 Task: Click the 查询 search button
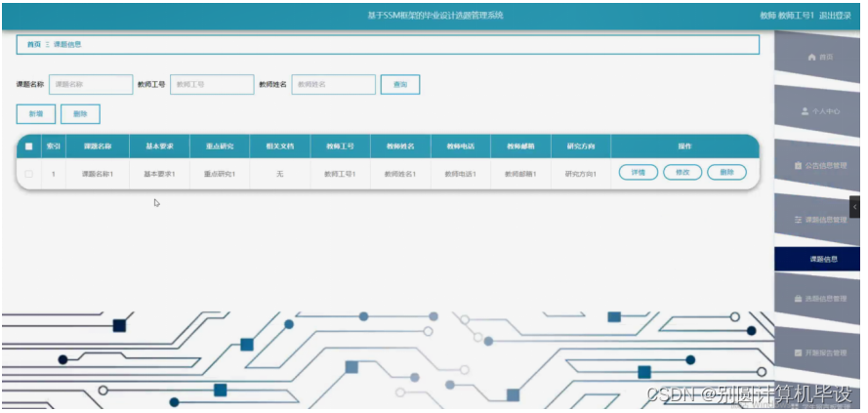[399, 85]
